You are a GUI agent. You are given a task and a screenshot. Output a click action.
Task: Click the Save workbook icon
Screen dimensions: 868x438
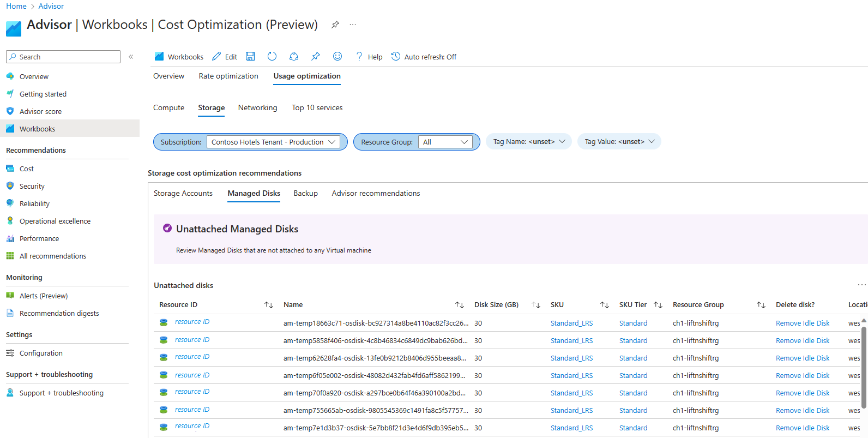tap(250, 56)
